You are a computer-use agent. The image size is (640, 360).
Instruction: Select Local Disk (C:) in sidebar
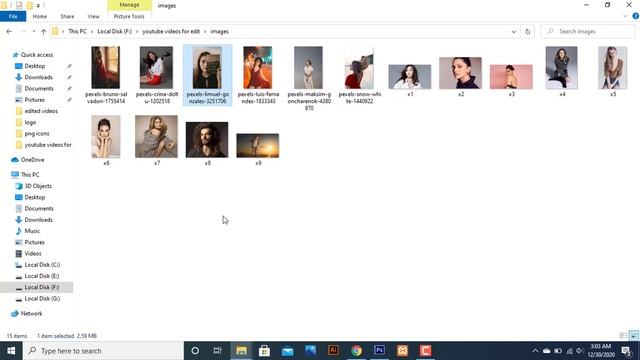point(42,265)
